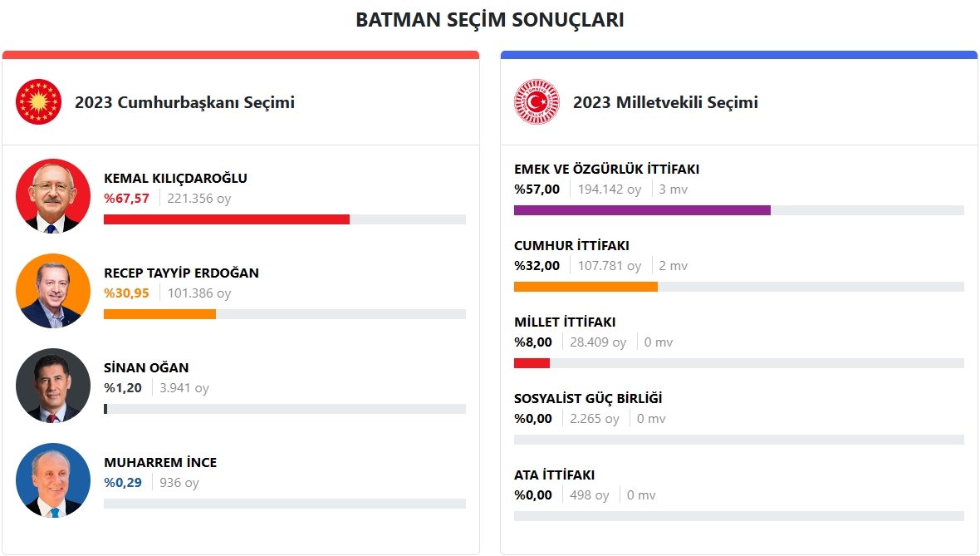Select the MİLLET İTTİFAKI alliance label
Viewport: 980px width, 556px height.
point(565,322)
